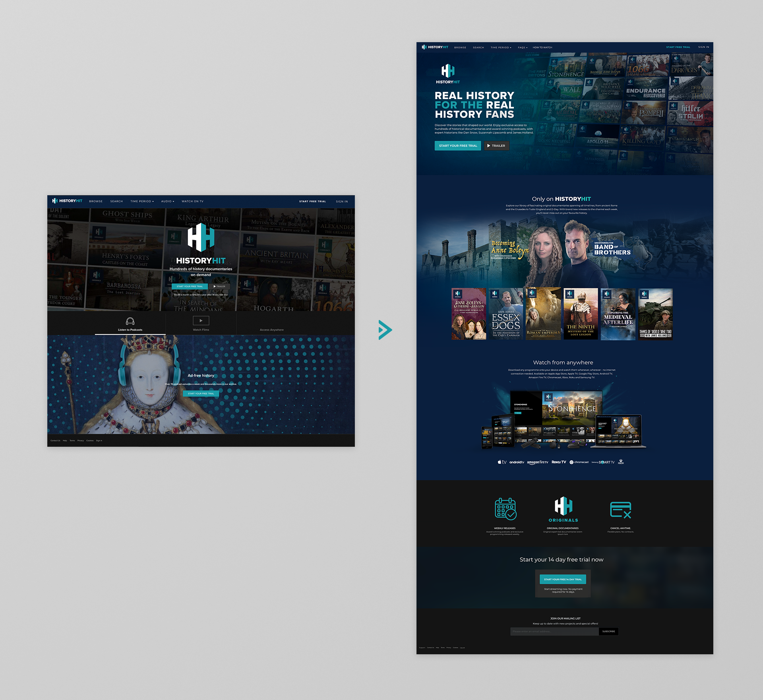
Task: Click the Subscribe mailing list button
Action: (x=608, y=631)
